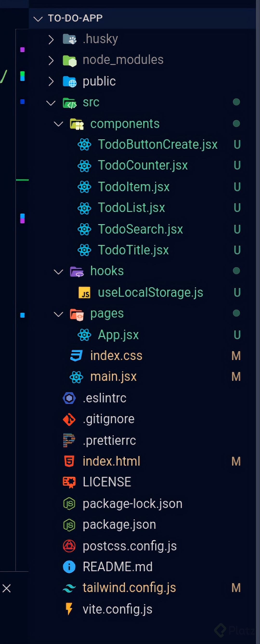
Task: Open README.md file
Action: click(117, 567)
